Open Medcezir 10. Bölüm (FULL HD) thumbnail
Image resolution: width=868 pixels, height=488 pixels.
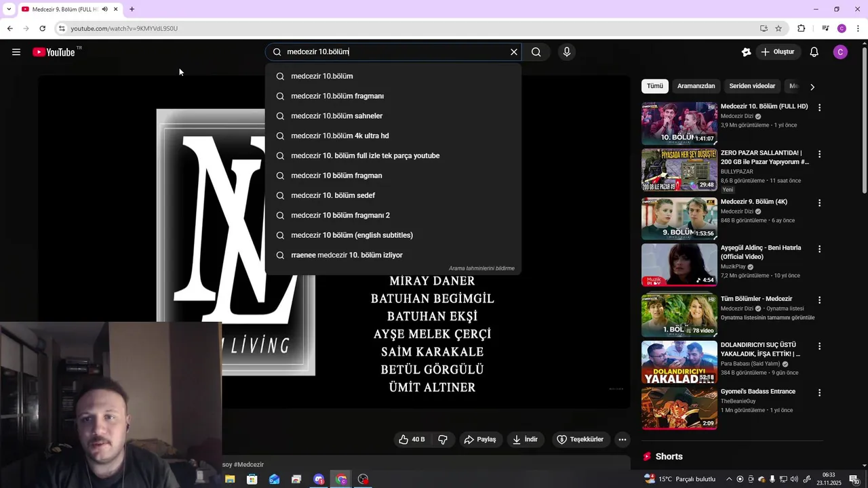(679, 123)
